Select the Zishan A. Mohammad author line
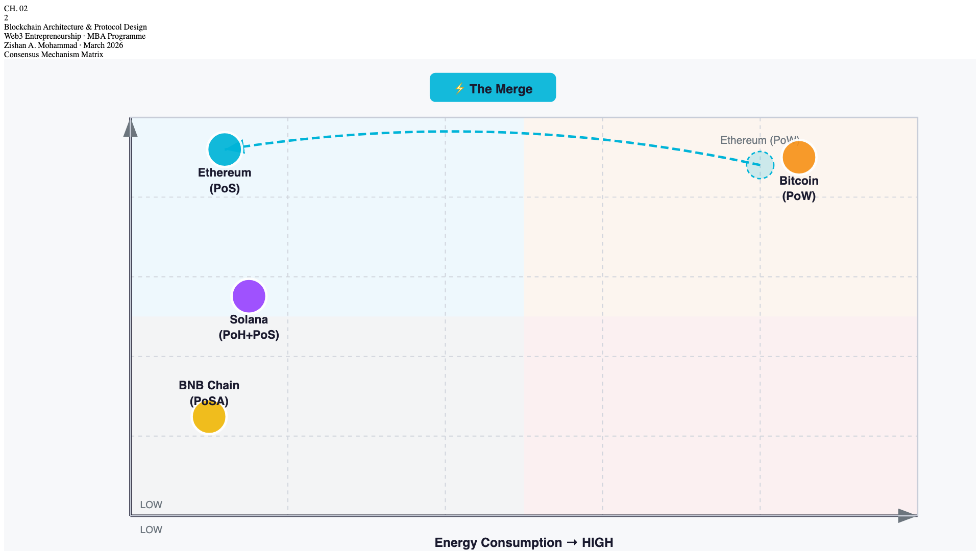The height and width of the screenshot is (551, 980). [63, 45]
